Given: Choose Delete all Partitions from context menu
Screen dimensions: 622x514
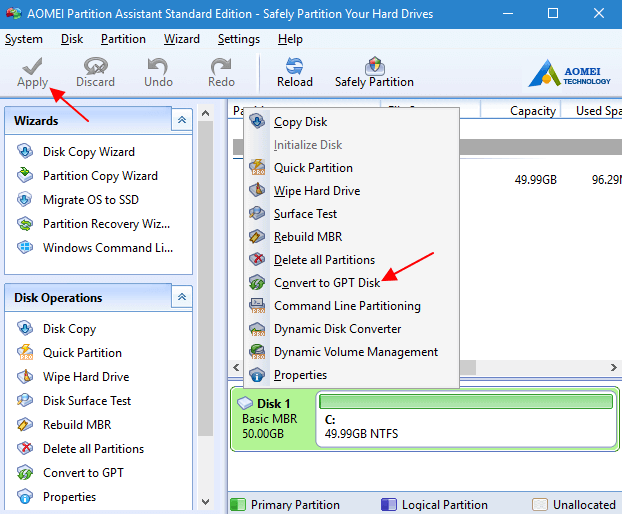Looking at the screenshot, I should click(324, 260).
